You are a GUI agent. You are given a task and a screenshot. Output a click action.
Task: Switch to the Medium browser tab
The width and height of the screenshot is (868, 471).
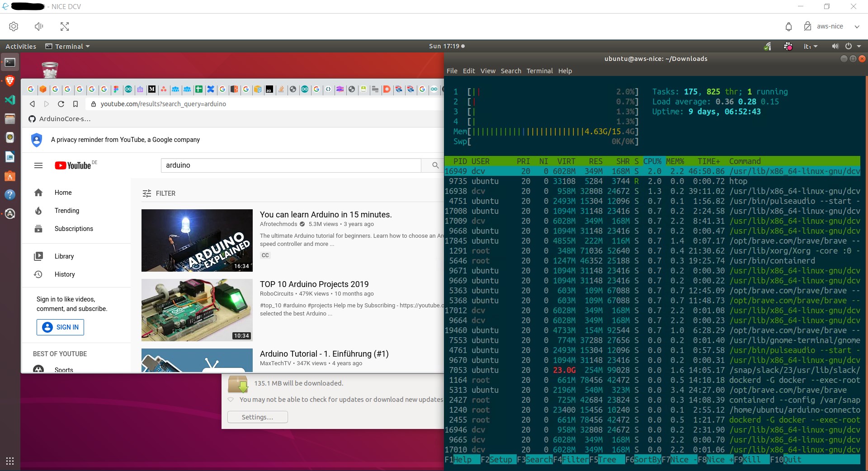pyautogui.click(x=152, y=89)
